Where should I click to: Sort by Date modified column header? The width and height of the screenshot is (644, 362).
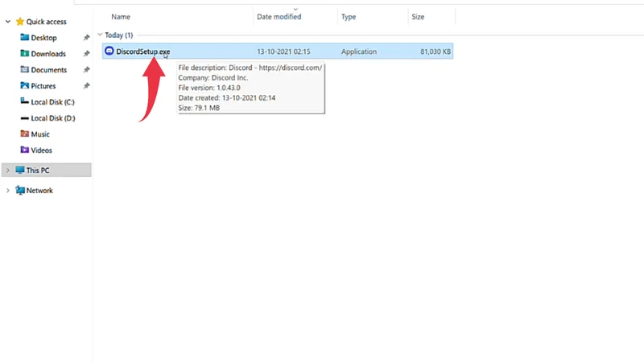279,16
